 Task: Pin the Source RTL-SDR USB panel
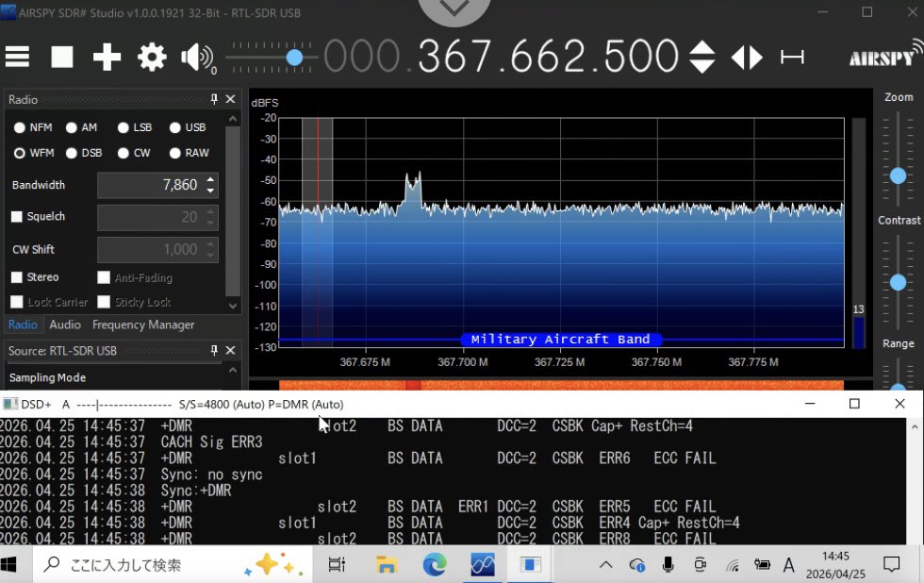coord(214,350)
